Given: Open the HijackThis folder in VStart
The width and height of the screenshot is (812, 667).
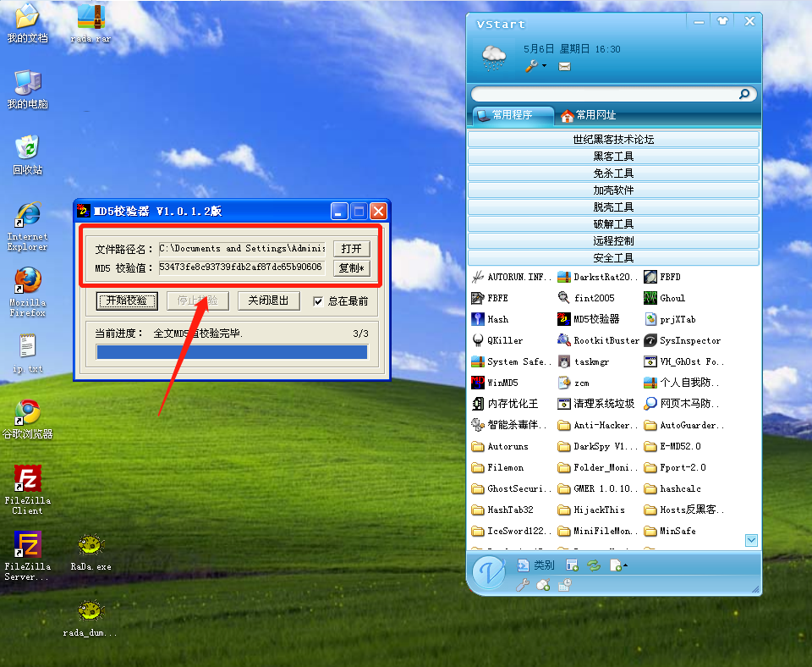Looking at the screenshot, I should click(591, 510).
